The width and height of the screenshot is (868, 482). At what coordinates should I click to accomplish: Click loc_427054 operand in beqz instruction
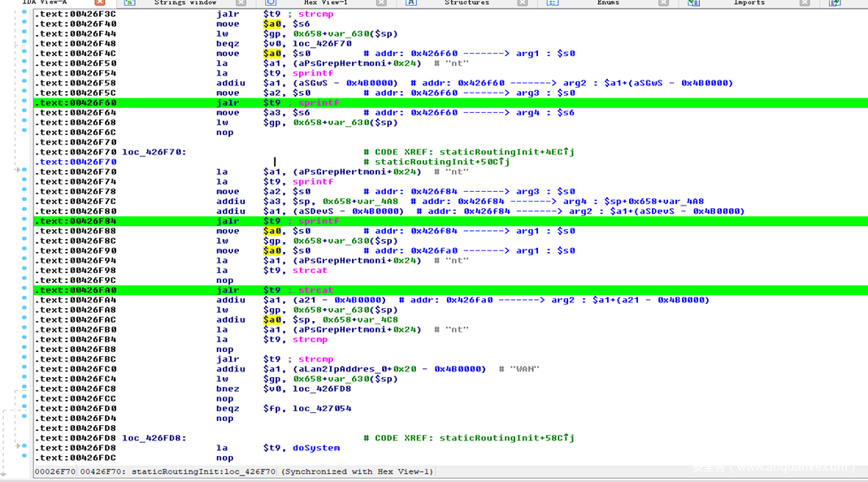[x=322, y=409]
